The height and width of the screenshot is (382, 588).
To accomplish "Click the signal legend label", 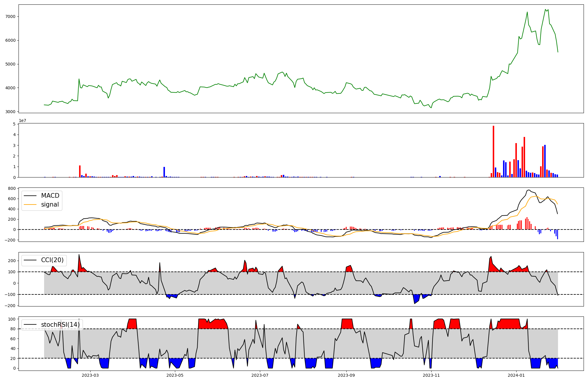I will 50,205.
